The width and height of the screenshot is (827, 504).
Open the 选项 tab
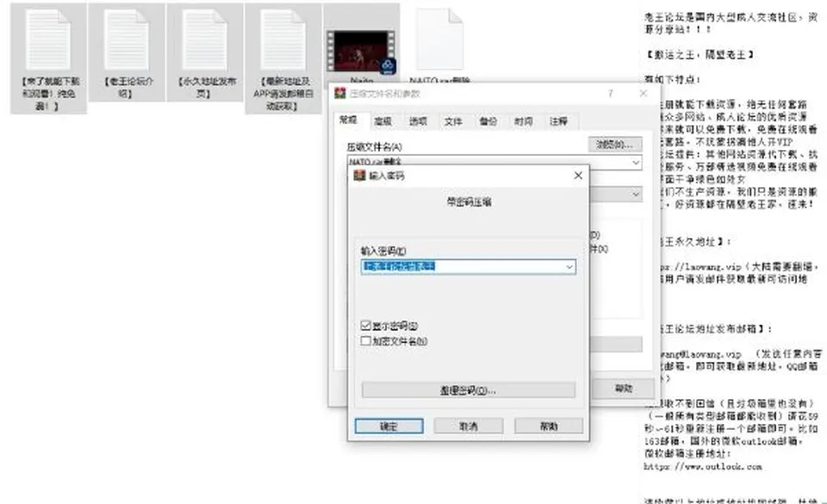[x=419, y=121]
